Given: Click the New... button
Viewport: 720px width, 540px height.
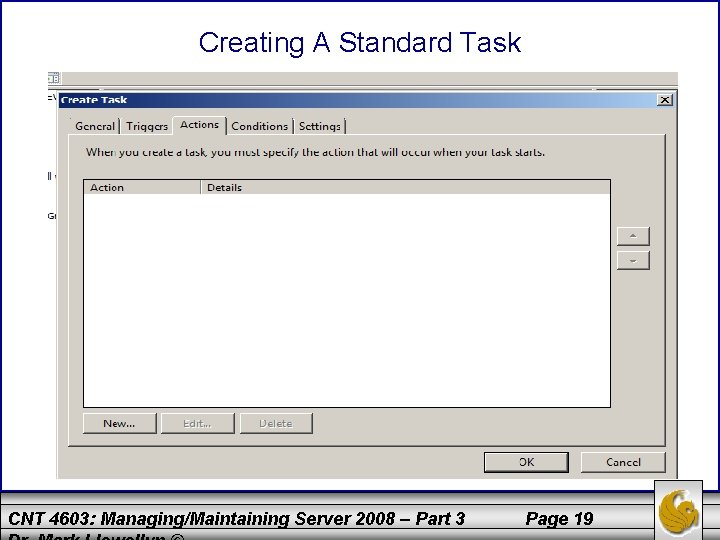Looking at the screenshot, I should (119, 423).
